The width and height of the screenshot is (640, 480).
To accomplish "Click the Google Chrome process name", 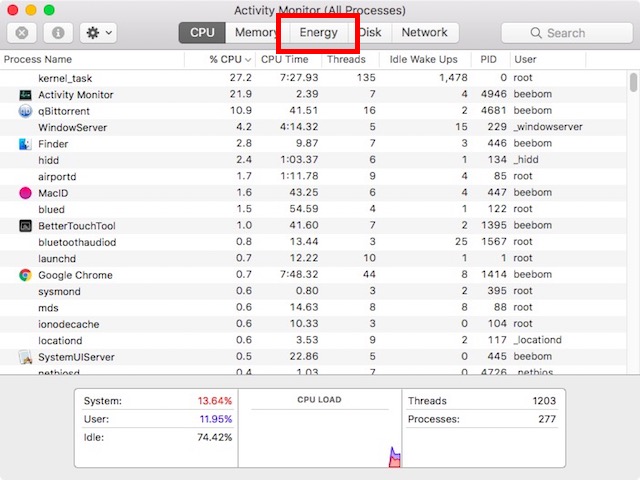I will coord(75,275).
